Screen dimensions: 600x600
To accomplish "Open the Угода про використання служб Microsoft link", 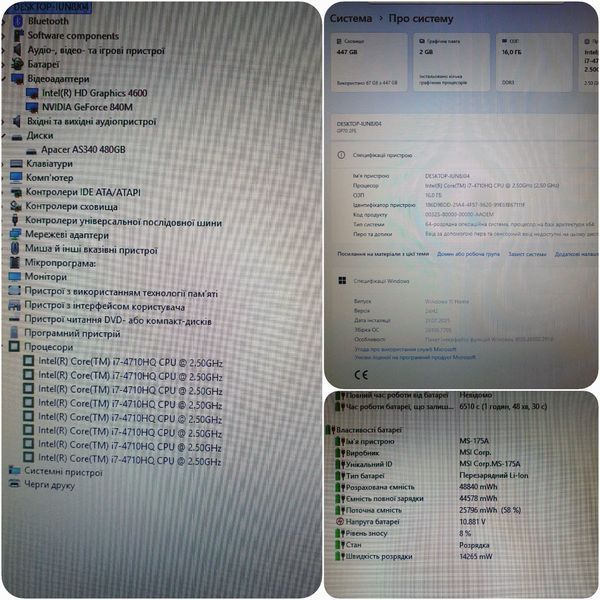I will [405, 349].
